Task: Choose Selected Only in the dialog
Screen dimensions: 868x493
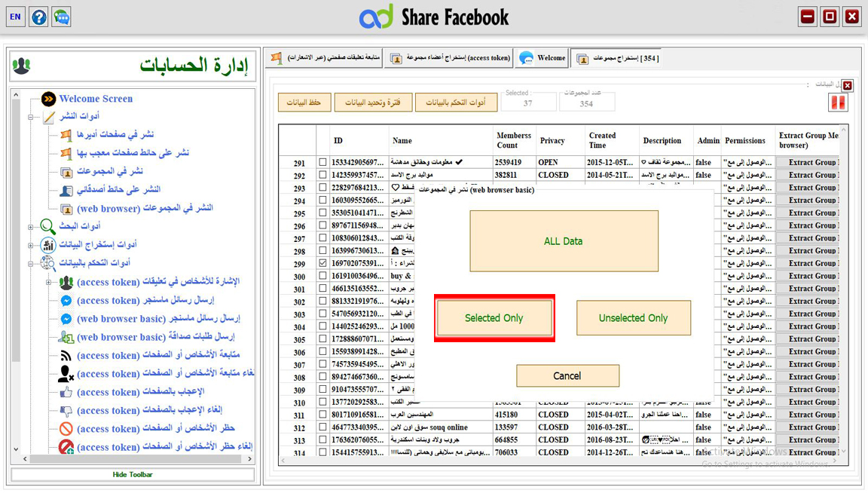Action: (x=494, y=318)
